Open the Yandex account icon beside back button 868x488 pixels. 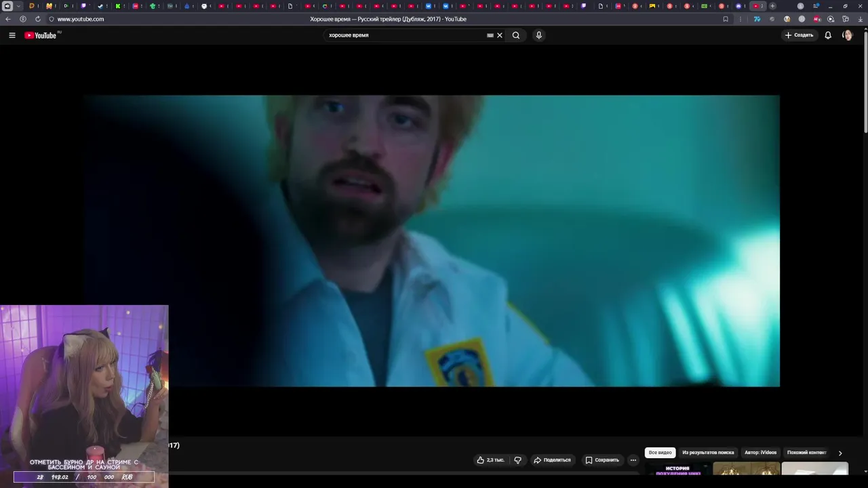(x=23, y=19)
